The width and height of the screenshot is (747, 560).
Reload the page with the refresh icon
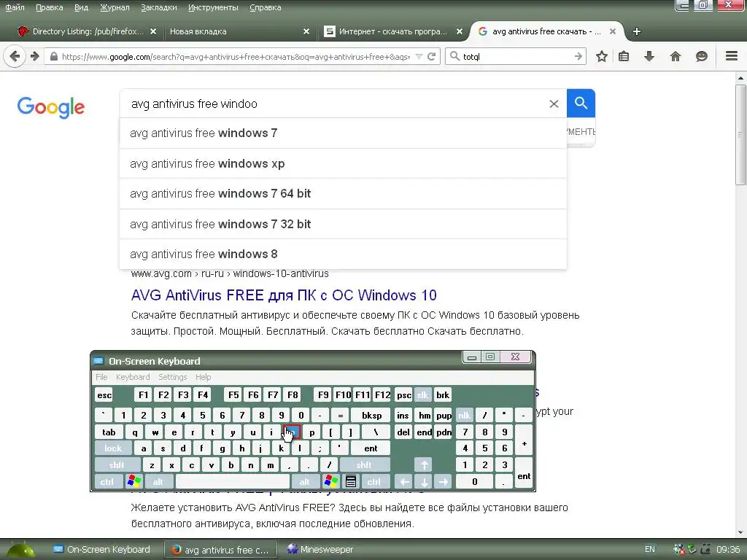[x=432, y=56]
